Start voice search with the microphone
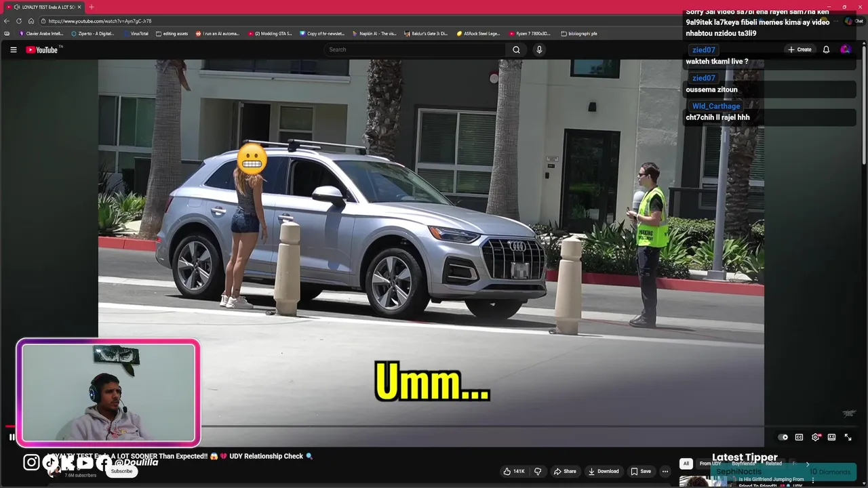The width and height of the screenshot is (868, 488). point(539,49)
